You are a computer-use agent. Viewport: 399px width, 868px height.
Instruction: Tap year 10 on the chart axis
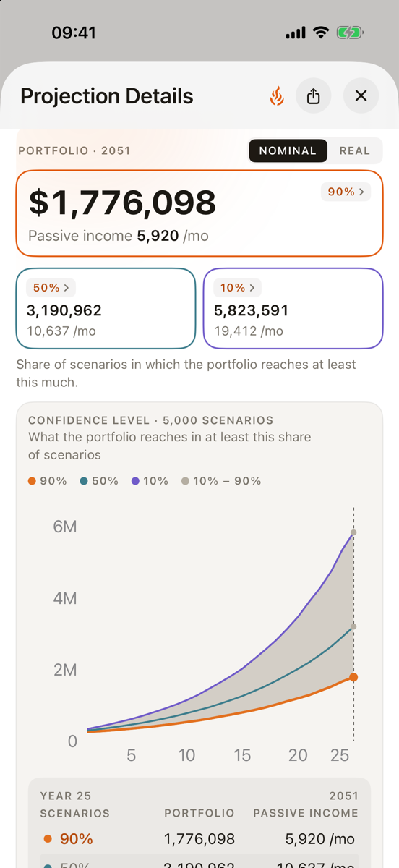[186, 756]
